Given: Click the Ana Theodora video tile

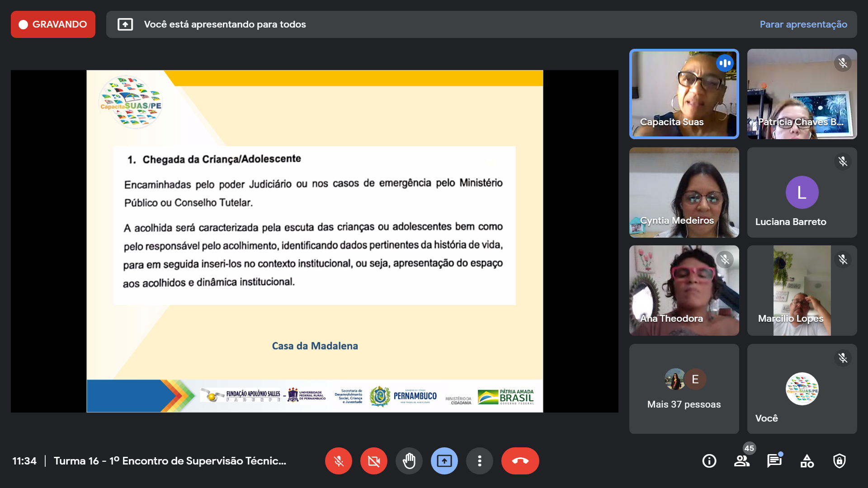Looking at the screenshot, I should (x=684, y=290).
